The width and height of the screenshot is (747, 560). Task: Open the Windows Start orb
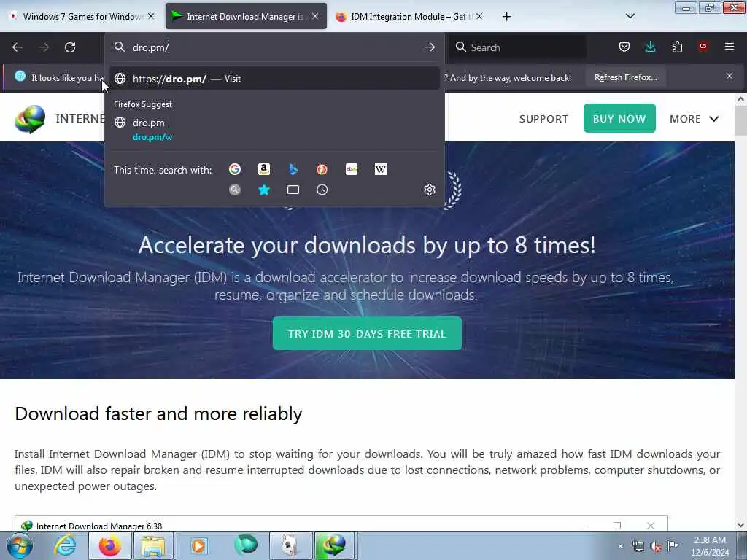[20, 545]
